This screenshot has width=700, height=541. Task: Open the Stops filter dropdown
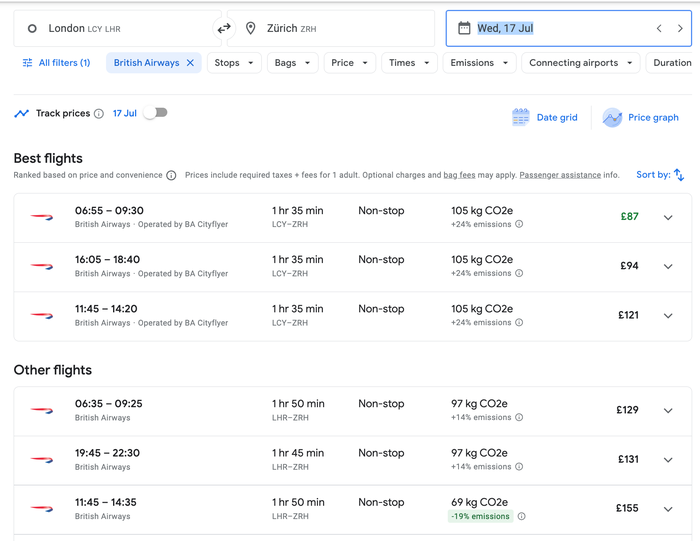[x=234, y=63]
